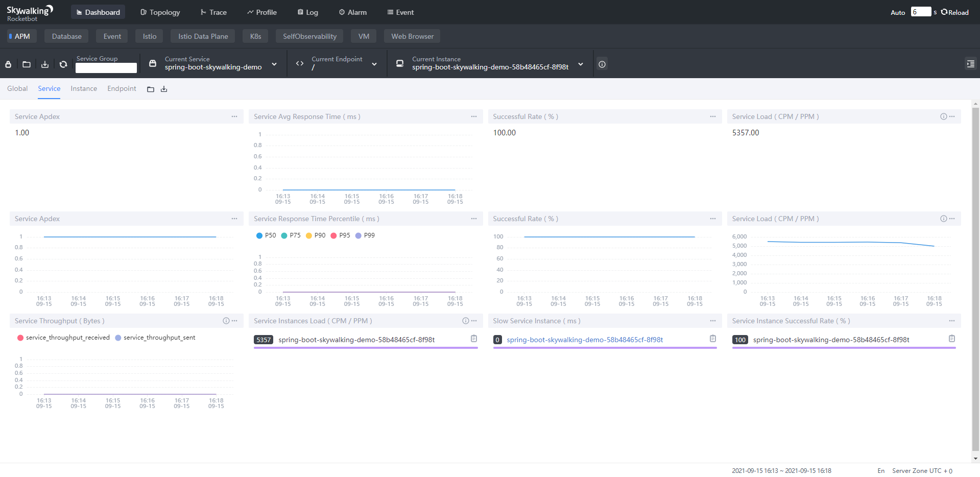Image resolution: width=980 pixels, height=477 pixels.
Task: Open the Current Endpoint dropdown
Action: click(374, 64)
